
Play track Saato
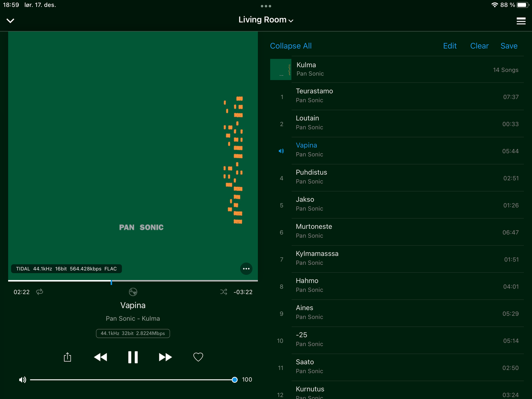pyautogui.click(x=397, y=368)
